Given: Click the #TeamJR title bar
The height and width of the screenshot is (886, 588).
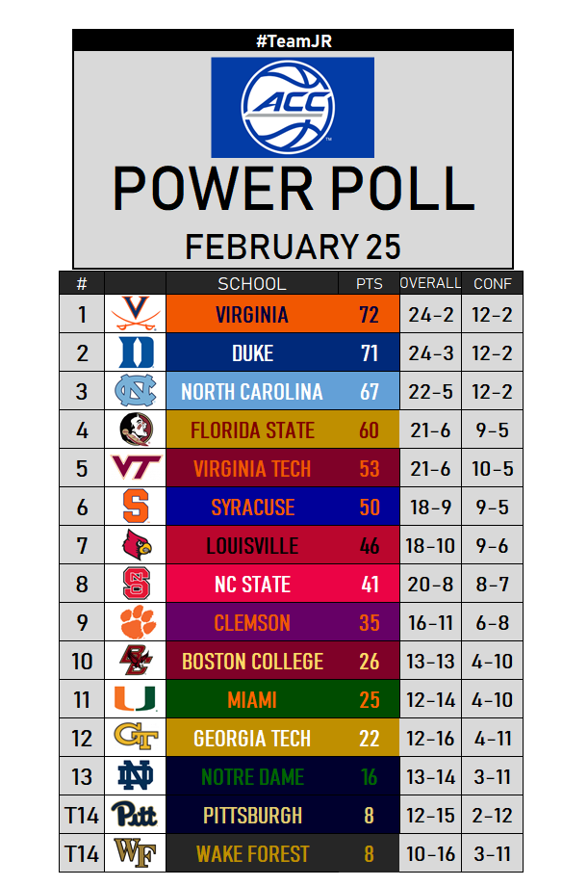Looking at the screenshot, I should (x=293, y=39).
